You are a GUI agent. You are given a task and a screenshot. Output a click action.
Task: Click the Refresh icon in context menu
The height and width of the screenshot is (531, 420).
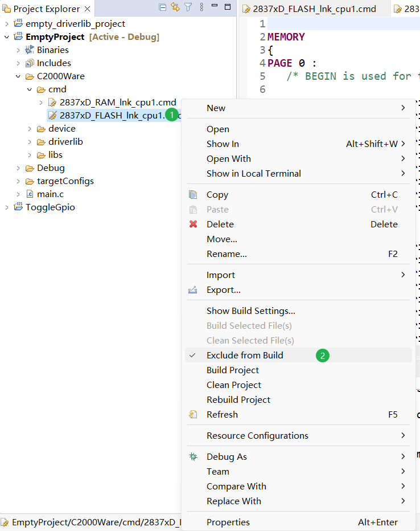point(193,415)
